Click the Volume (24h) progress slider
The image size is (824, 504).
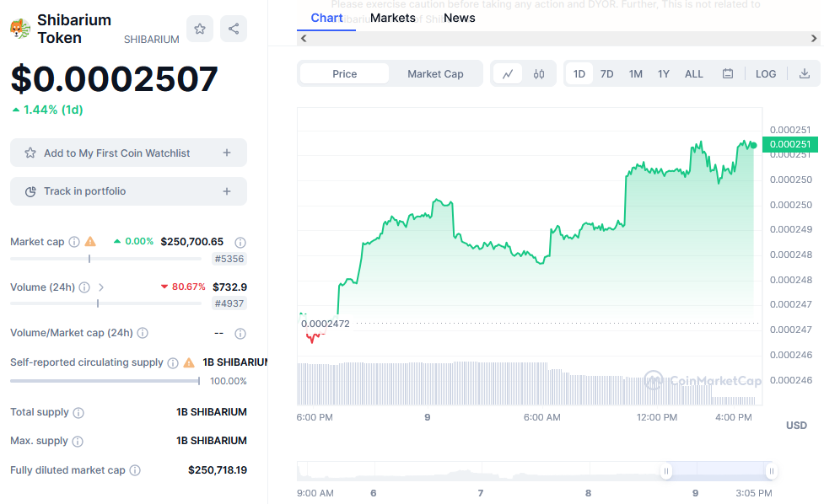tap(105, 303)
